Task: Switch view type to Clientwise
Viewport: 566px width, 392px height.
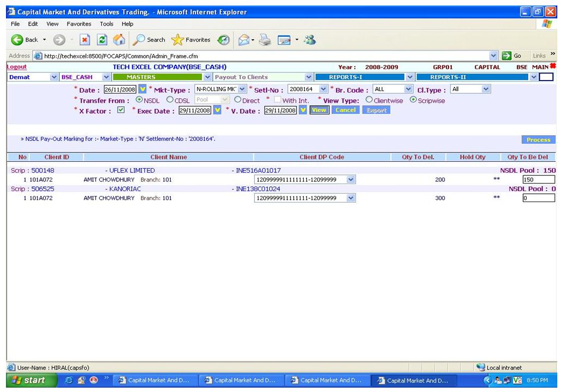Action: 369,100
